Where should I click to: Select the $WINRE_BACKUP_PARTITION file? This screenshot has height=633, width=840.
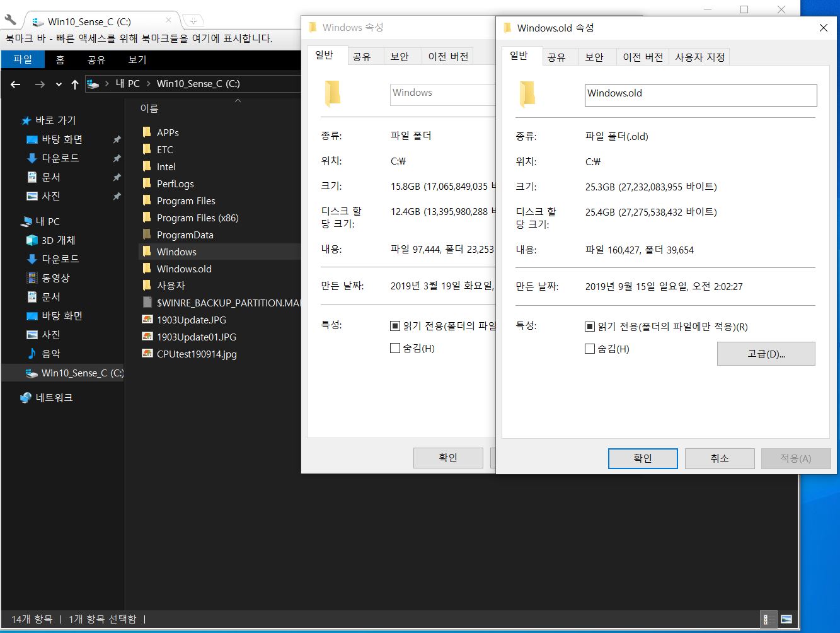tap(221, 303)
